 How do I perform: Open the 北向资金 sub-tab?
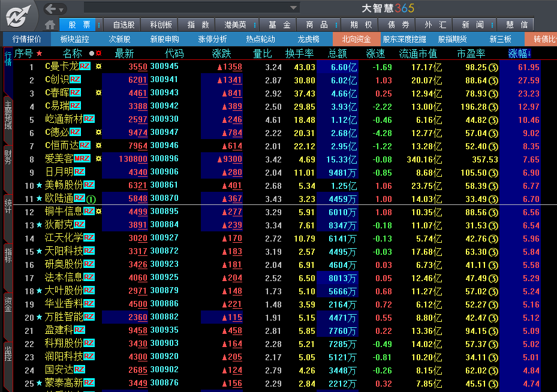point(356,39)
